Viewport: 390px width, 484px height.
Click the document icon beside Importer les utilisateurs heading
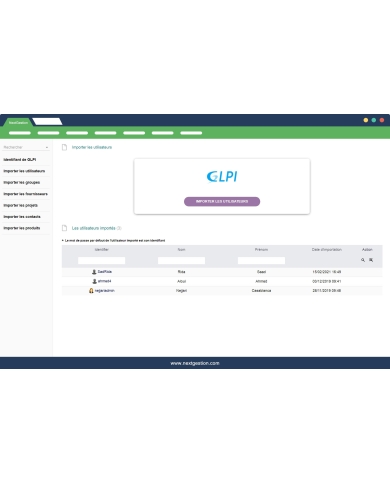(64, 147)
